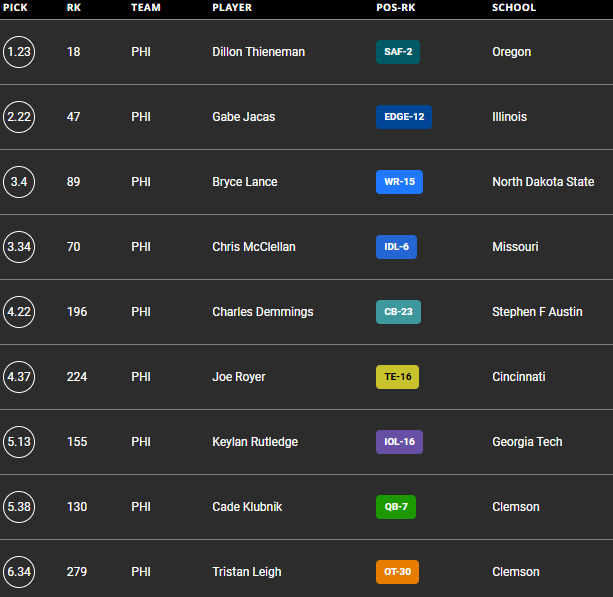Screen dimensions: 613x597
Task: Click the SCHOOL column header
Action: pyautogui.click(x=513, y=8)
